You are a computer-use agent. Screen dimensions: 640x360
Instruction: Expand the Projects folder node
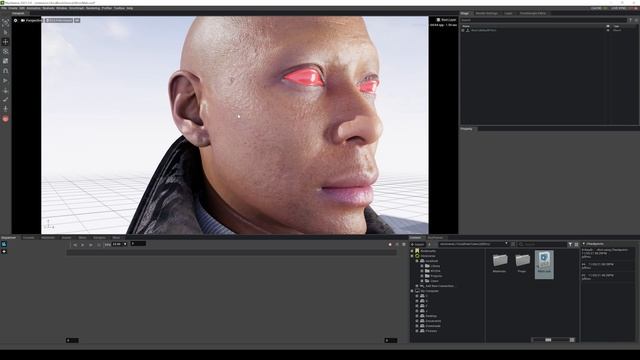(422, 276)
